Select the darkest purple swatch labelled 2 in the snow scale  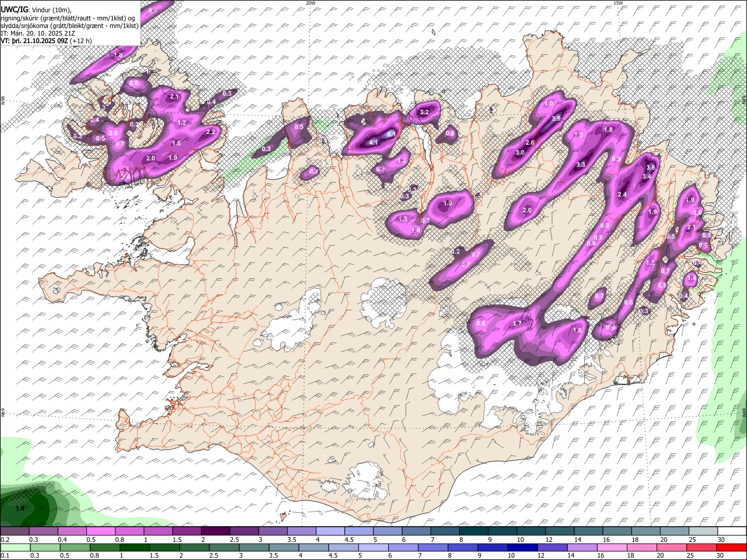(215, 531)
